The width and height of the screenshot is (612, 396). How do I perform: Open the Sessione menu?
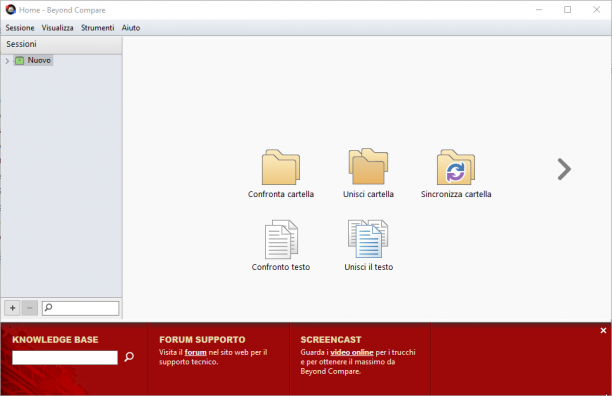point(20,28)
